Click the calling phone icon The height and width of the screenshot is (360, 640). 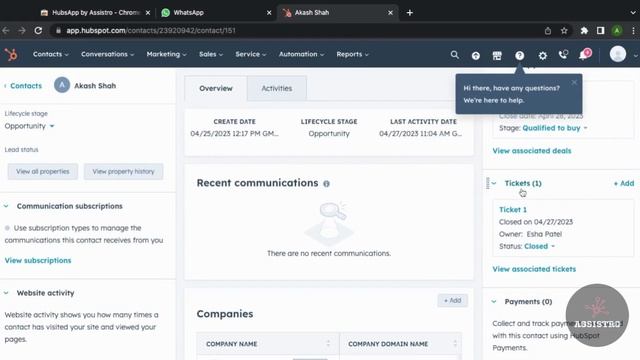[x=563, y=55]
